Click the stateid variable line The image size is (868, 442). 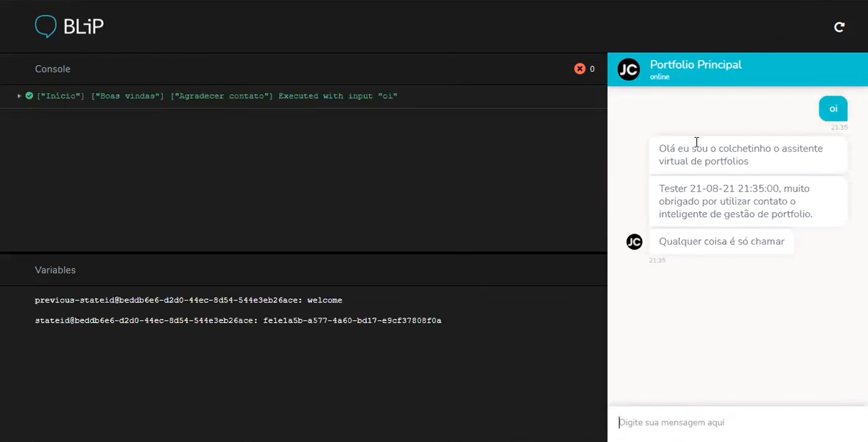coord(238,321)
